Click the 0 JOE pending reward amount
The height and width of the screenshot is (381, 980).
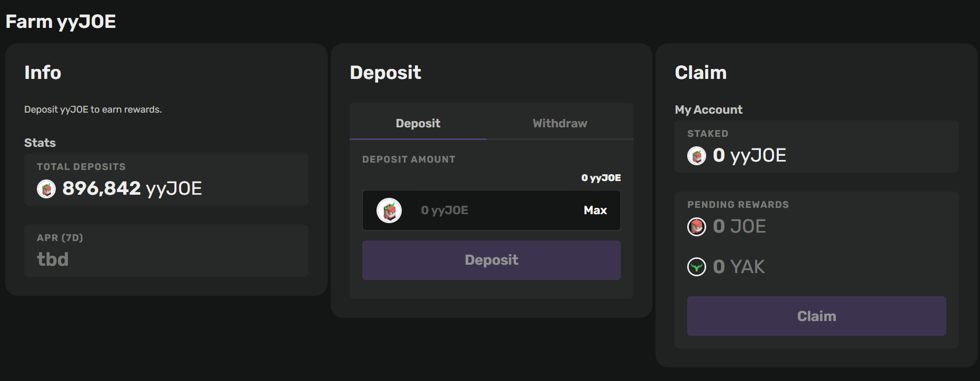click(739, 227)
